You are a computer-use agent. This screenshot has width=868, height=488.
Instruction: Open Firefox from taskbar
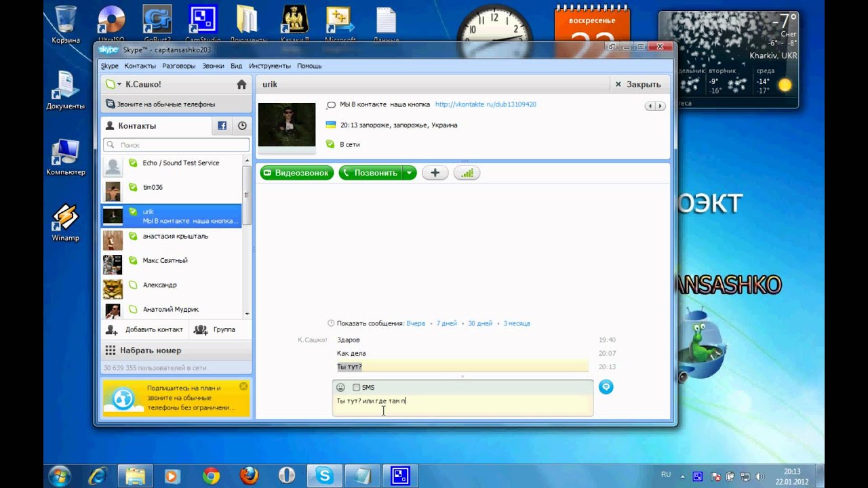tap(248, 476)
